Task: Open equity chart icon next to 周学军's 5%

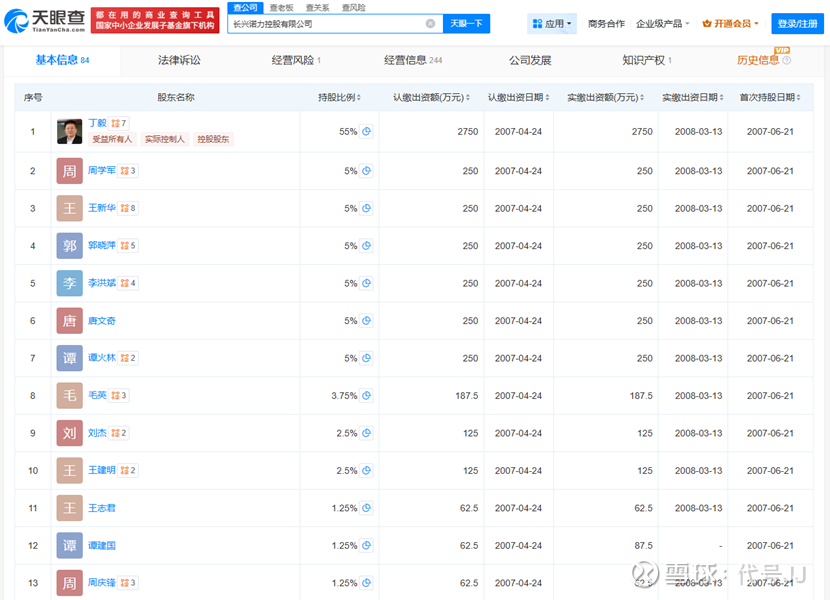Action: point(366,171)
